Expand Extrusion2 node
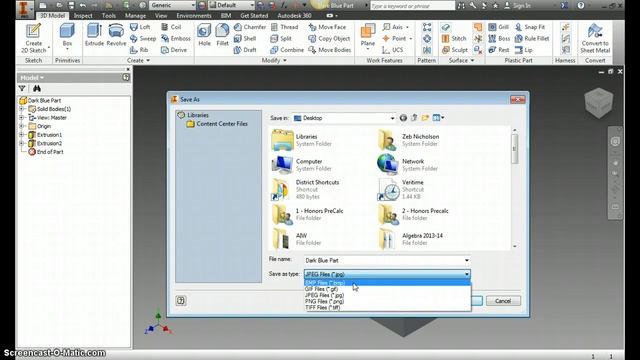Viewport: 640px width, 360px height. 22,143
